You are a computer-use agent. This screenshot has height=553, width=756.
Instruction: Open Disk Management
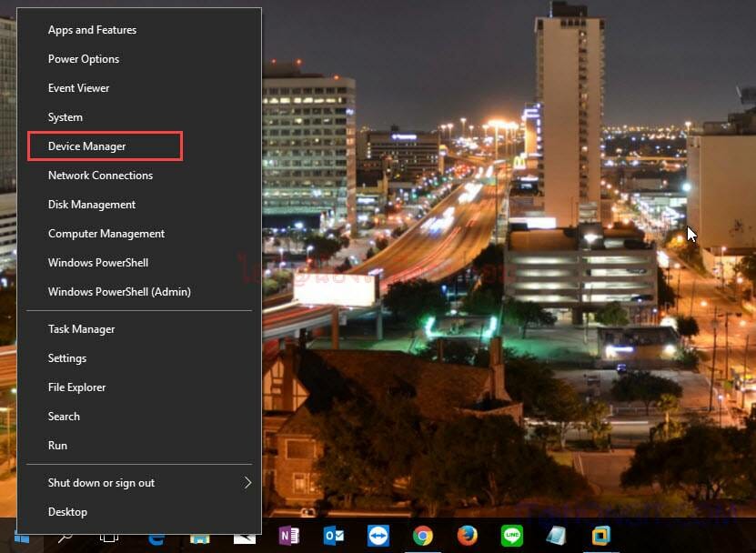(91, 204)
